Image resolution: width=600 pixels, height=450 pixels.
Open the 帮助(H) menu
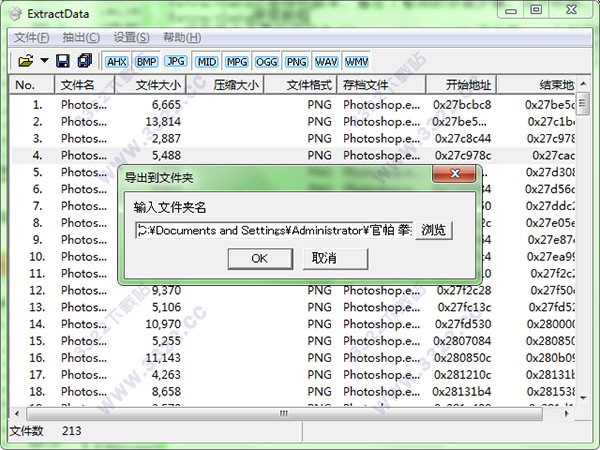[182, 38]
